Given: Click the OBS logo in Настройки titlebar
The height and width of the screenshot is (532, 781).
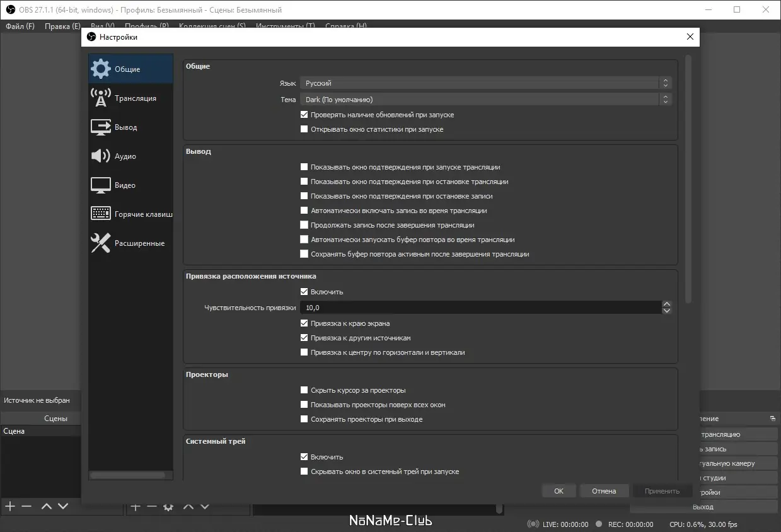Looking at the screenshot, I should (91, 37).
